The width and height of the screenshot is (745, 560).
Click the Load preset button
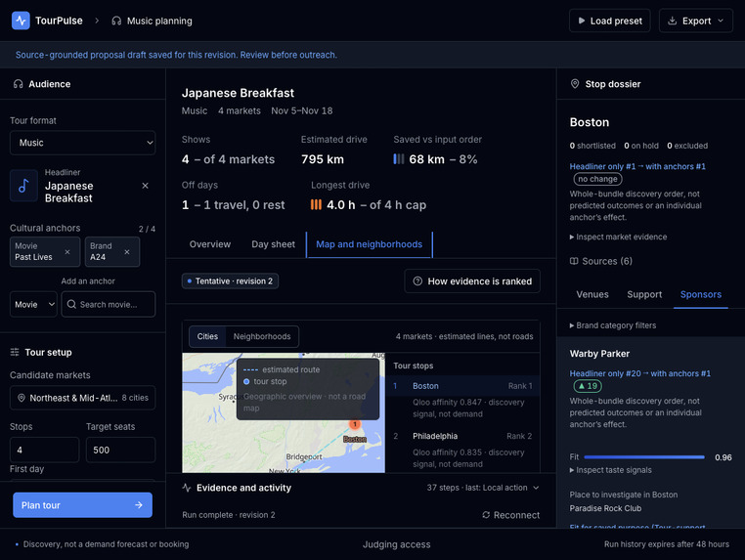pos(610,21)
